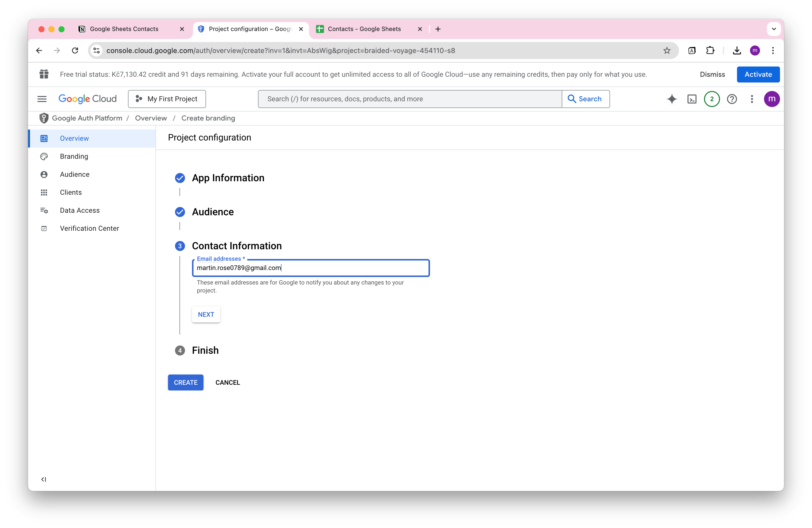Open the Branding palette icon in sidebar
The image size is (812, 528).
coord(44,156)
